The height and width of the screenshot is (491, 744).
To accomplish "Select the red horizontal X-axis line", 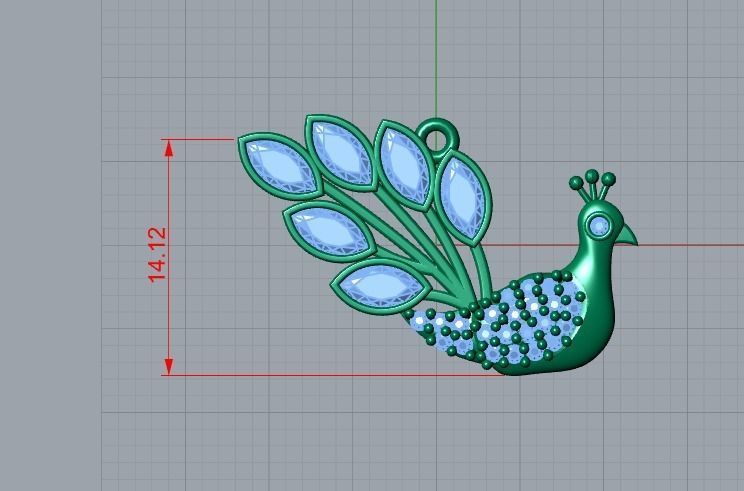I will click(690, 245).
